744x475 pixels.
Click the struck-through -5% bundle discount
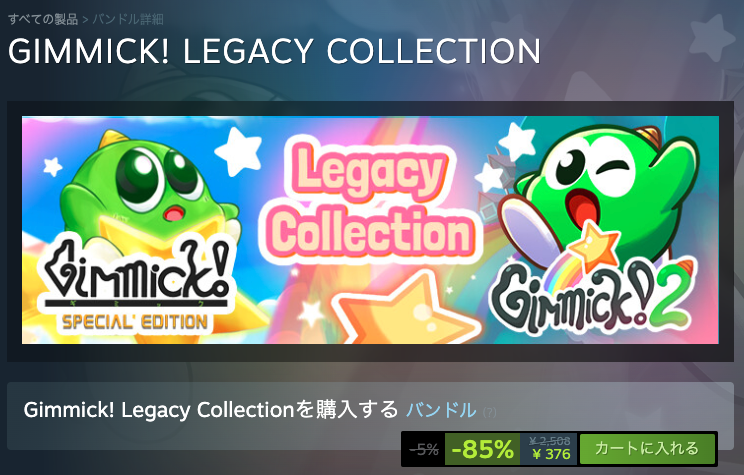pos(424,449)
